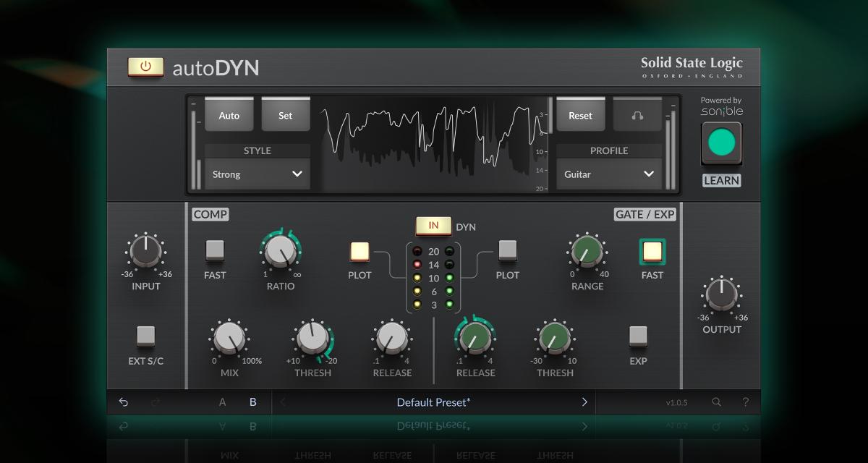Click the compressor RATIO knob

280,251
